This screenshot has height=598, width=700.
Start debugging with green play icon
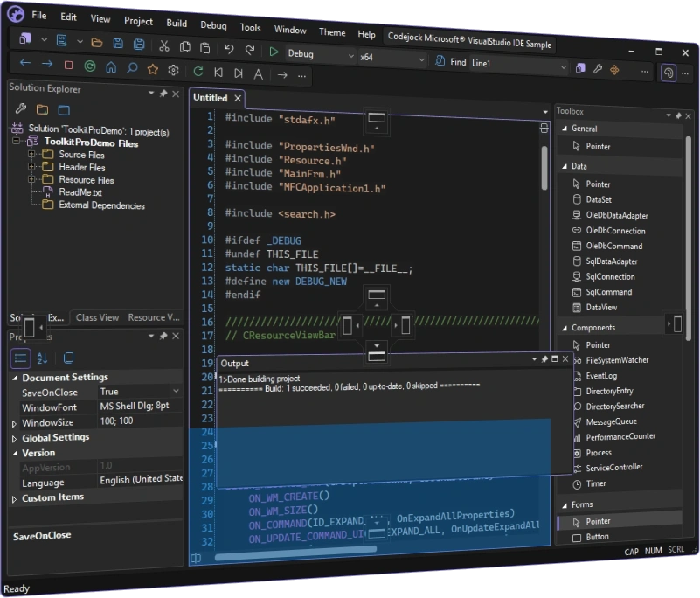[x=274, y=52]
